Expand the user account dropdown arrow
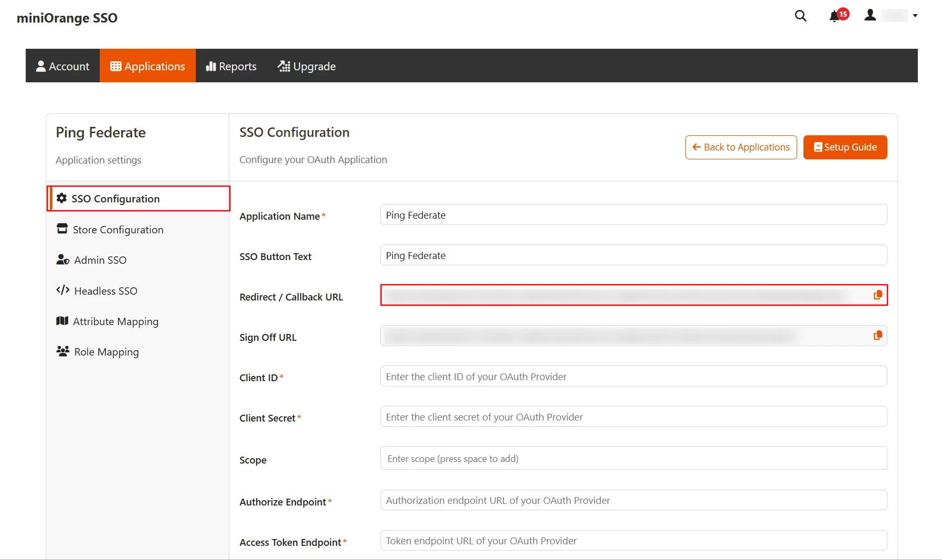 pos(915,16)
